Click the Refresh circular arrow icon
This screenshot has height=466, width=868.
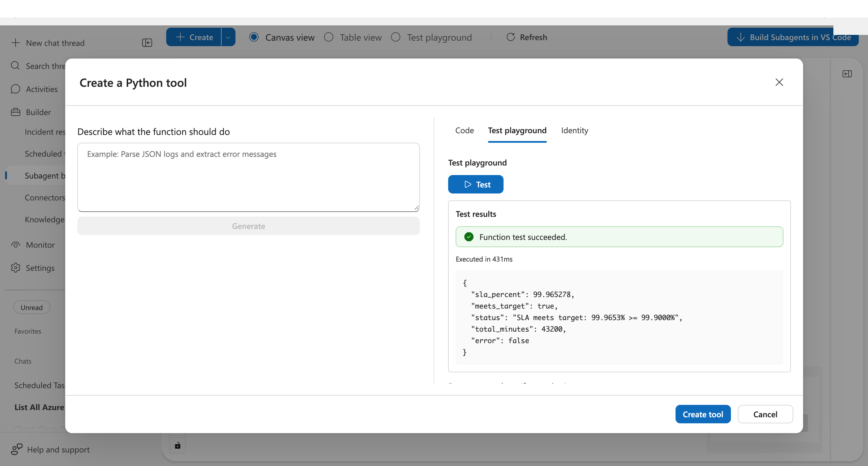[x=510, y=37]
